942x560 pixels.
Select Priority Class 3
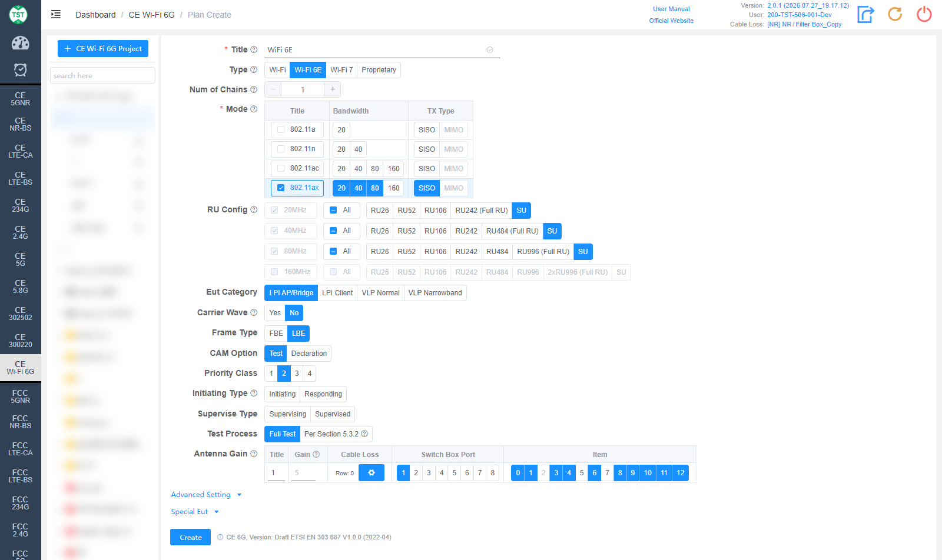click(297, 374)
